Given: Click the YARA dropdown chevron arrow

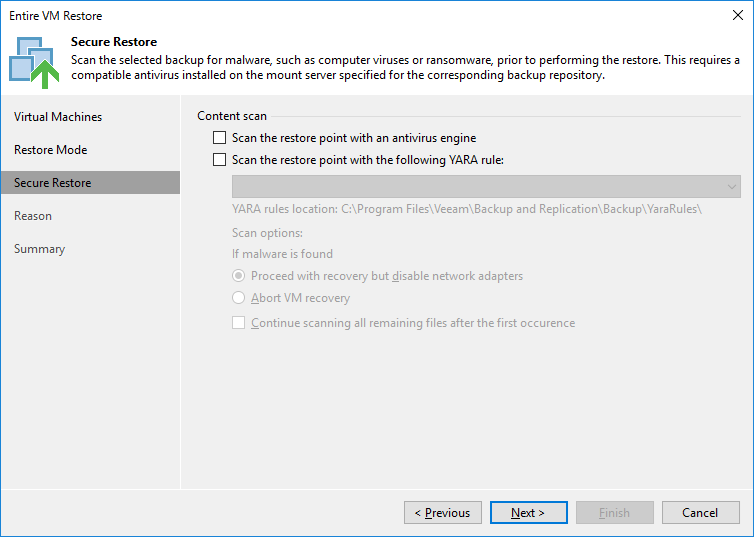Looking at the screenshot, I should click(x=731, y=187).
